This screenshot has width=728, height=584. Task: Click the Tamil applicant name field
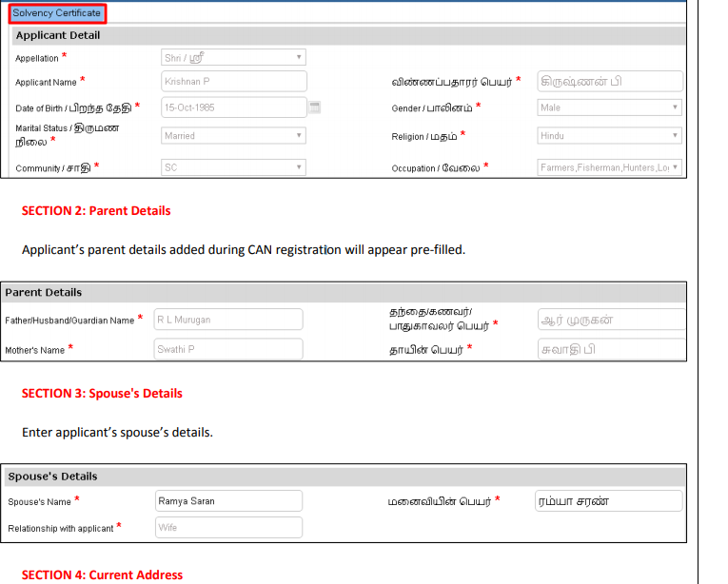point(610,81)
